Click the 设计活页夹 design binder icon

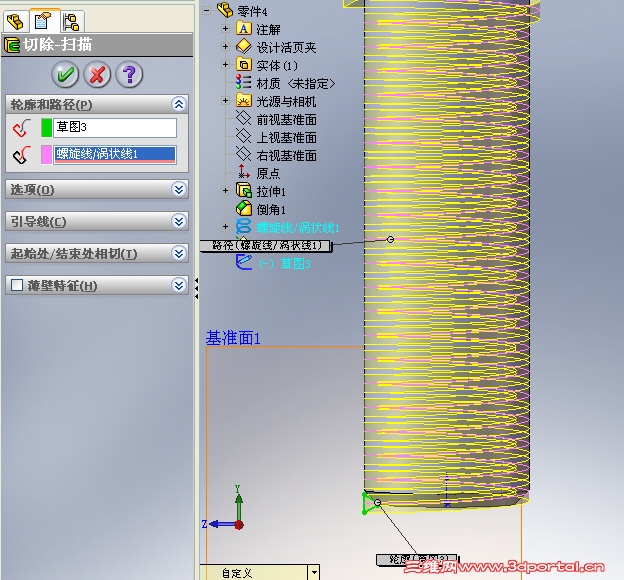244,47
